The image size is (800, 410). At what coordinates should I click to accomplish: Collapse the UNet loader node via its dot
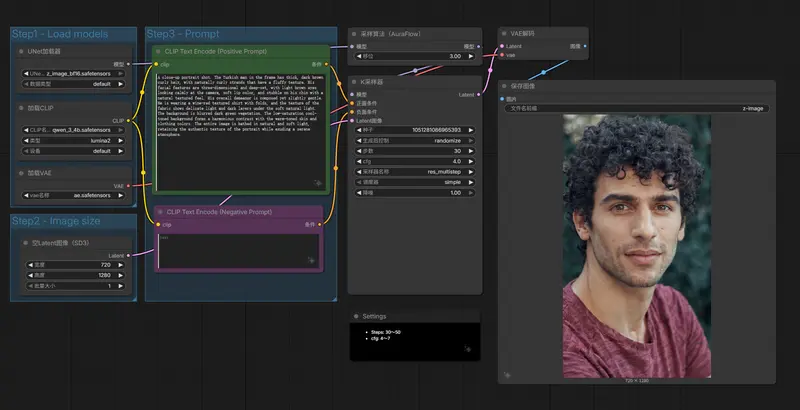tap(21, 50)
